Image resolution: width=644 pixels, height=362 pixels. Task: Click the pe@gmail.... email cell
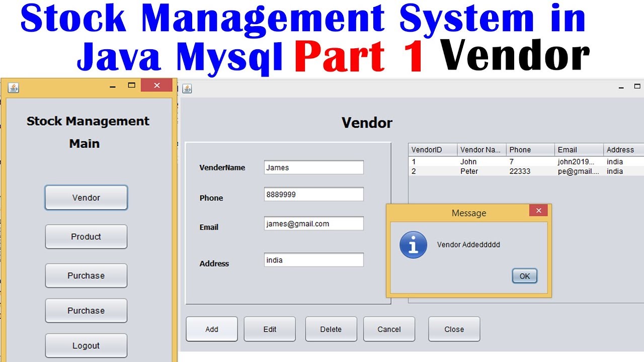point(579,171)
